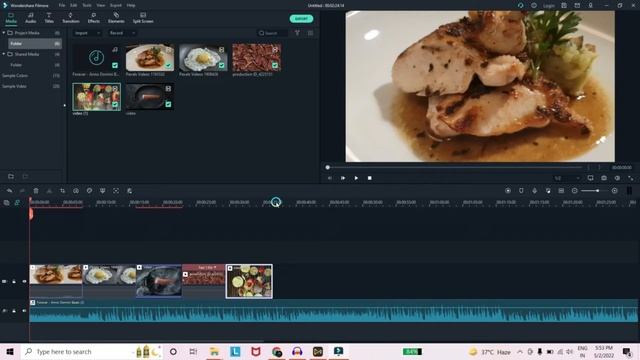Viewport: 640px width, 360px height.
Task: Collapse the Shared Media tree
Action: pyautogui.click(x=4, y=54)
